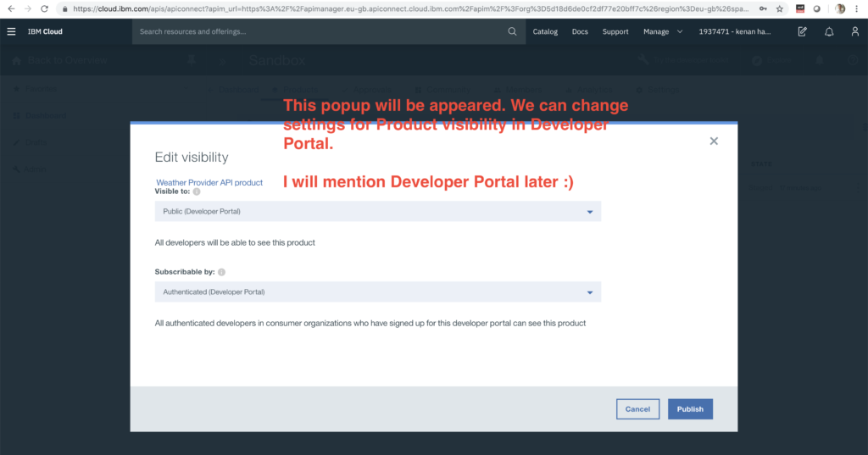Screen dimensions: 868x455
Task: Open the Support menu item
Action: coord(615,31)
